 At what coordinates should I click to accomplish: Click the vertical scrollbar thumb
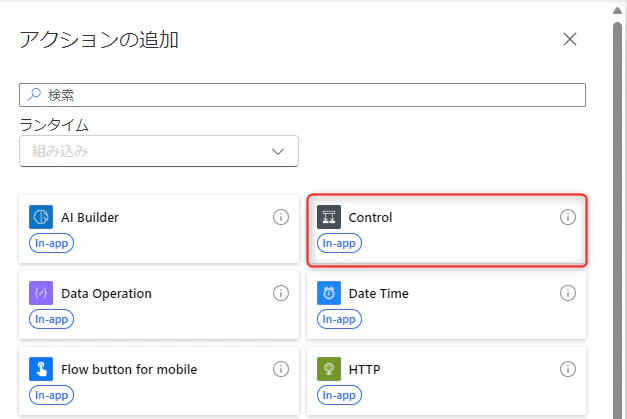[617, 220]
